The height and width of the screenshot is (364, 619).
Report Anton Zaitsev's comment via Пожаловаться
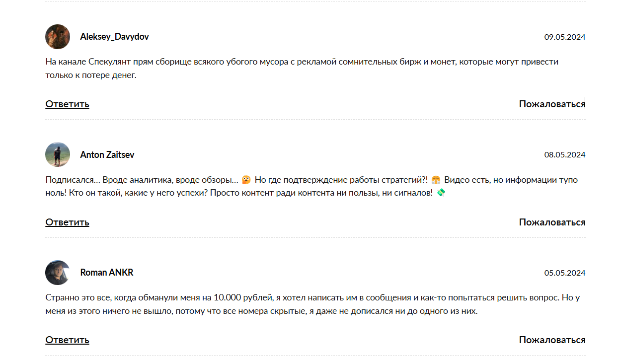tap(552, 222)
